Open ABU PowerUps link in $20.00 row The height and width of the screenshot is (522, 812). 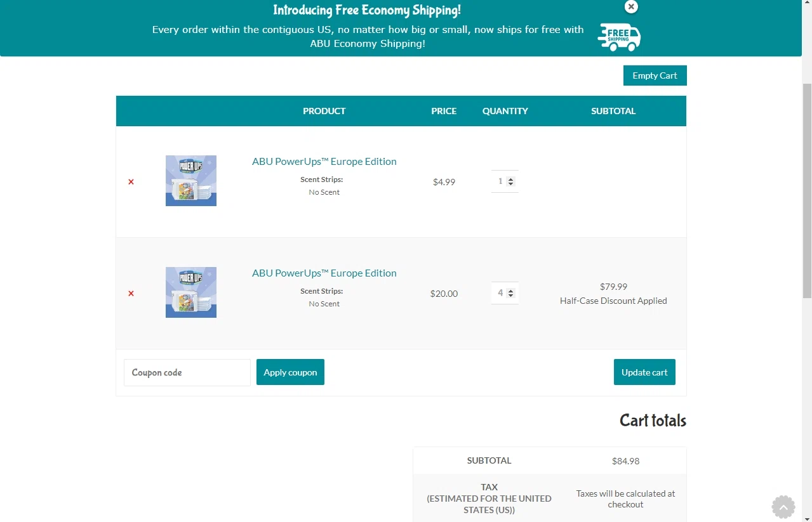[x=324, y=273]
